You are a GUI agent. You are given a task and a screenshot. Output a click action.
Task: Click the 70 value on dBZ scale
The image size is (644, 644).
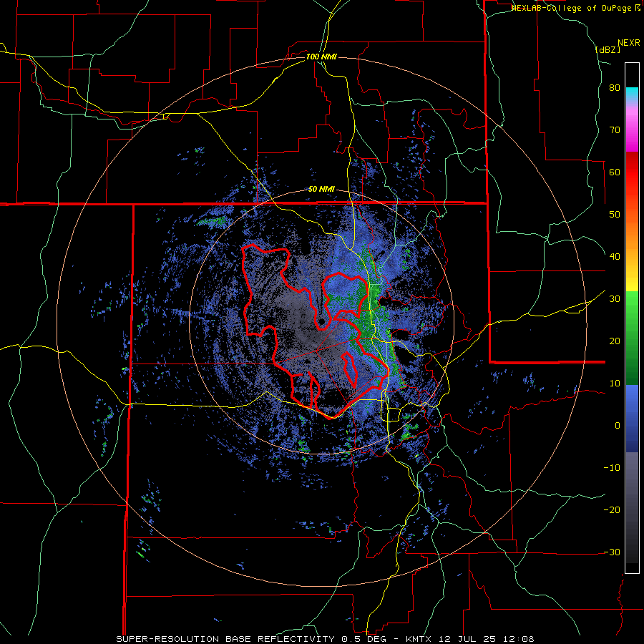click(x=615, y=130)
